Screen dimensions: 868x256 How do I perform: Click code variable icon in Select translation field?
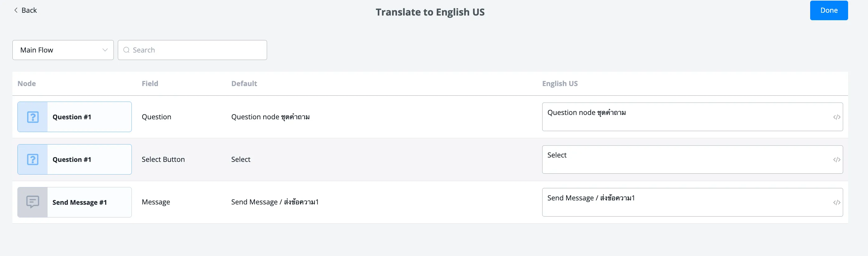click(837, 160)
